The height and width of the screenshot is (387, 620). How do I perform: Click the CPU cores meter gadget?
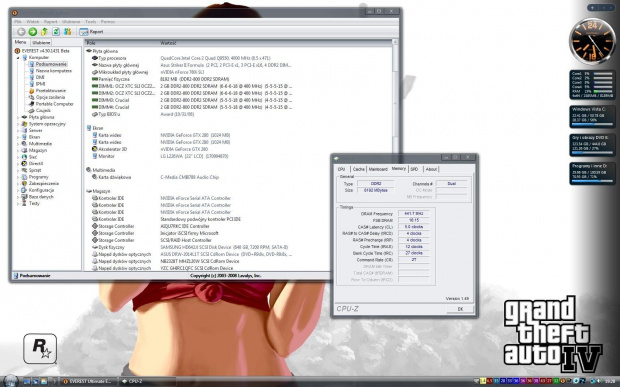click(592, 85)
